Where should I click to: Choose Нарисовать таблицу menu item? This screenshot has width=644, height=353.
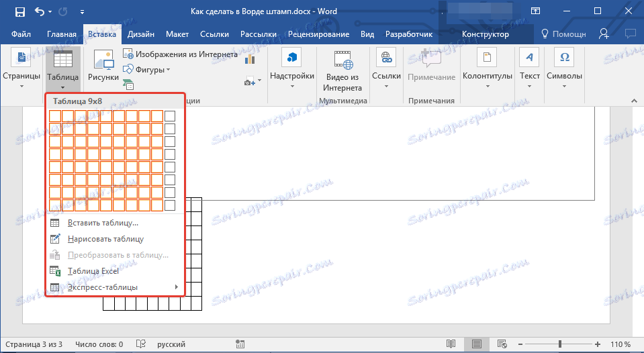click(x=115, y=239)
